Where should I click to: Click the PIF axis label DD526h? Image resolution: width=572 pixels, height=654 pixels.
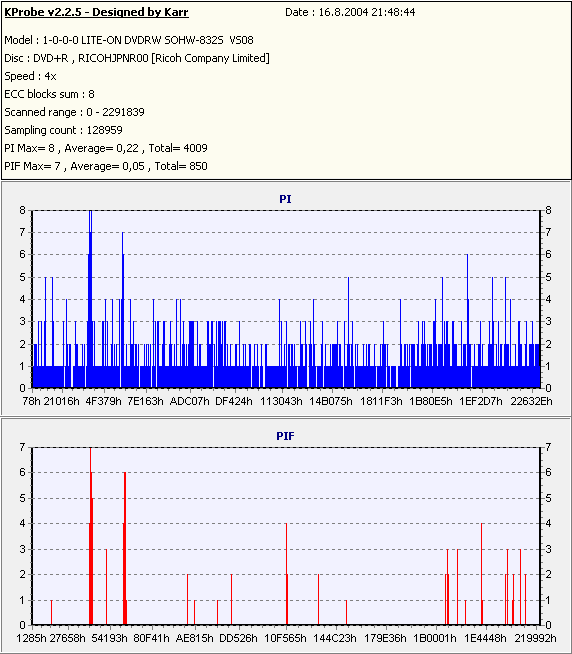pos(238,638)
